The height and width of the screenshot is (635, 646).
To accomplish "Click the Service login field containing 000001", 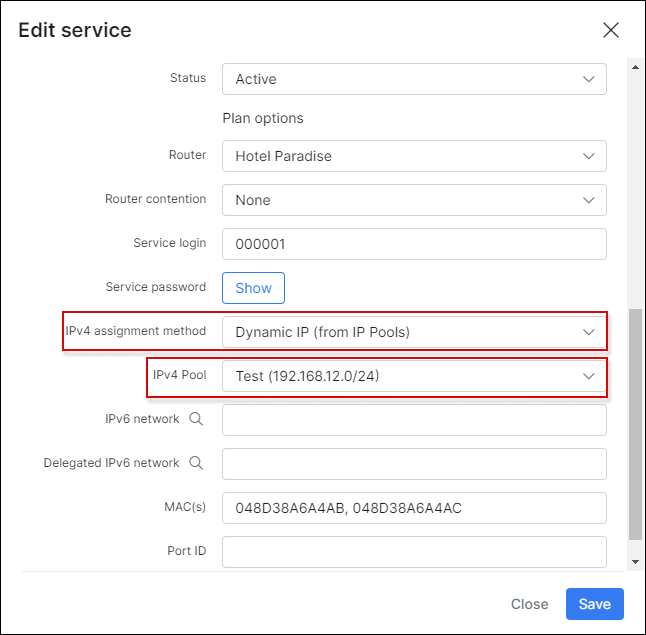I will (414, 244).
